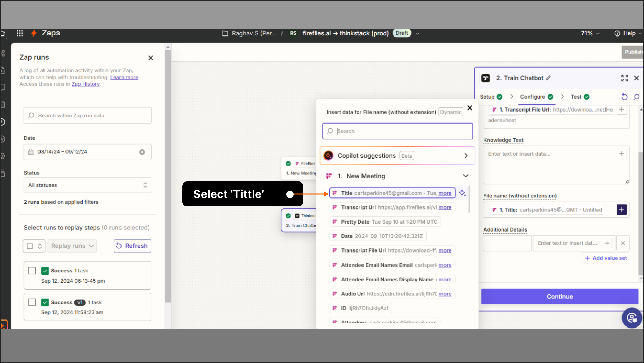Clear the date range filter
Image resolution: width=644 pixels, height=363 pixels.
coord(142,152)
